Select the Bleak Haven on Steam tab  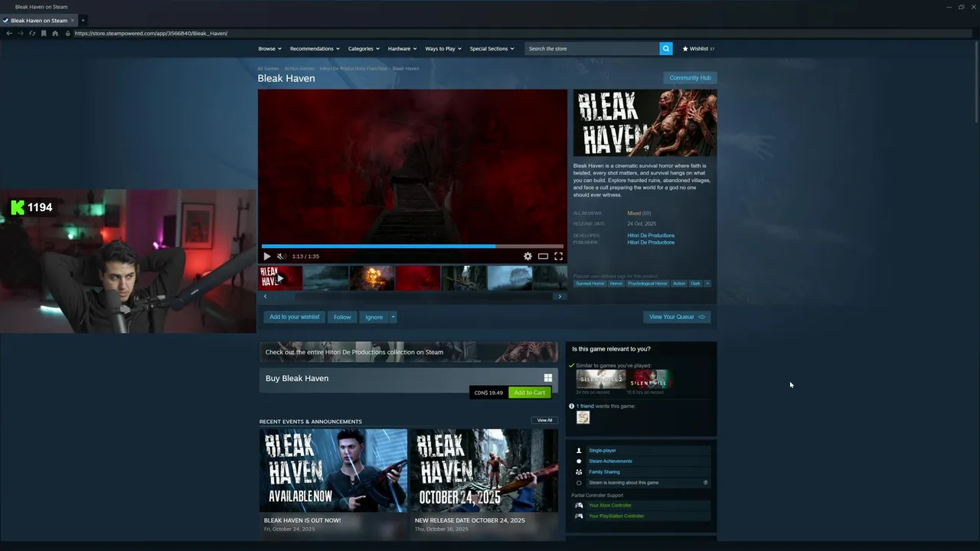pos(38,21)
